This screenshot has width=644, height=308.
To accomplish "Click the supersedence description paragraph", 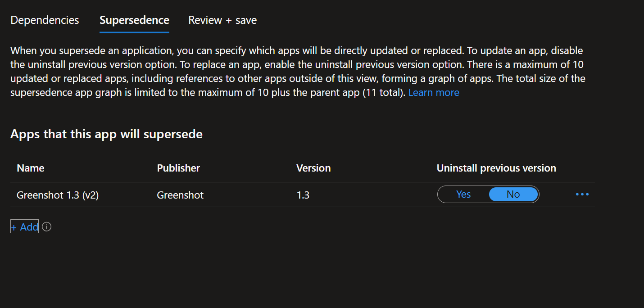I will click(298, 72).
